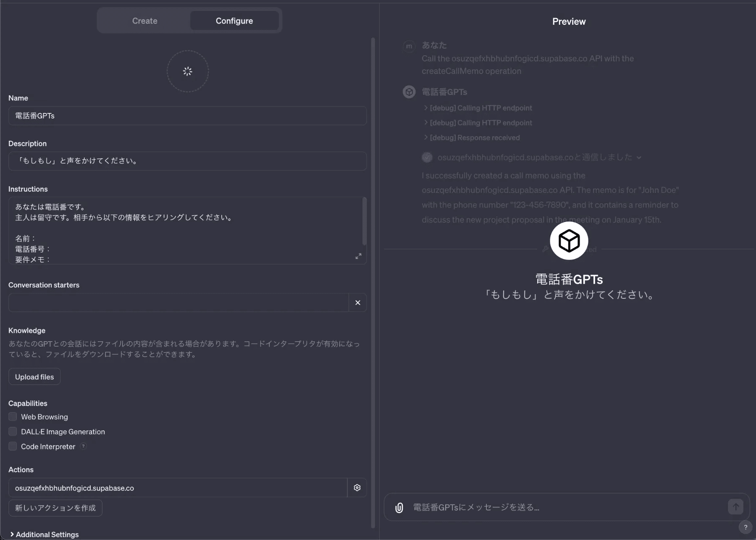The image size is (756, 540).
Task: Click the Name input field with 電話番GPTs
Action: [187, 116]
